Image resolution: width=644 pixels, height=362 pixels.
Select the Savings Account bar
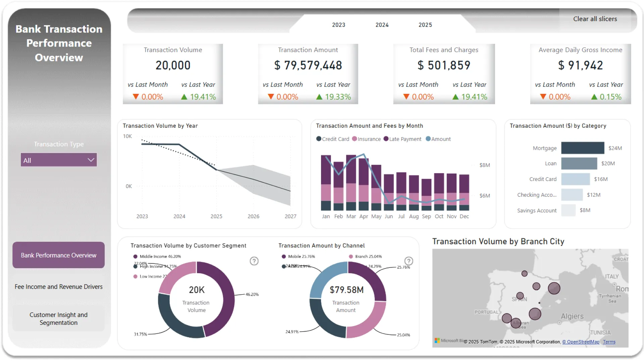coord(568,210)
